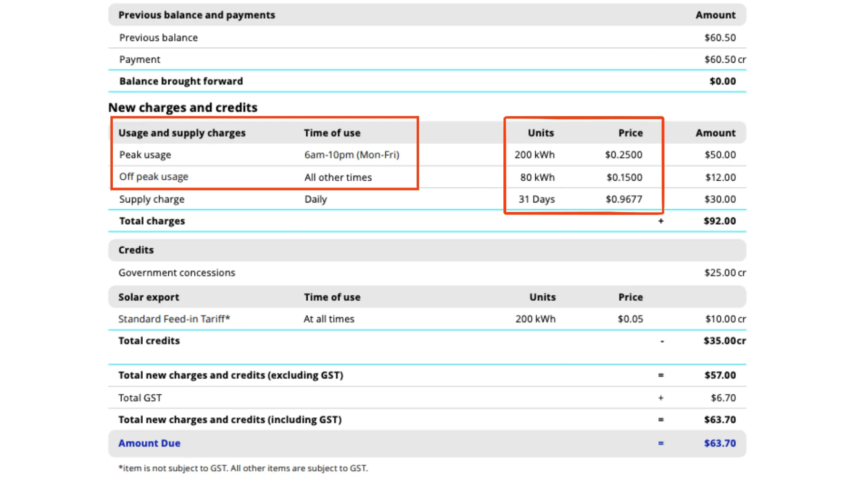Click the GST footnote text at bottom
868x482 pixels.
(x=243, y=468)
